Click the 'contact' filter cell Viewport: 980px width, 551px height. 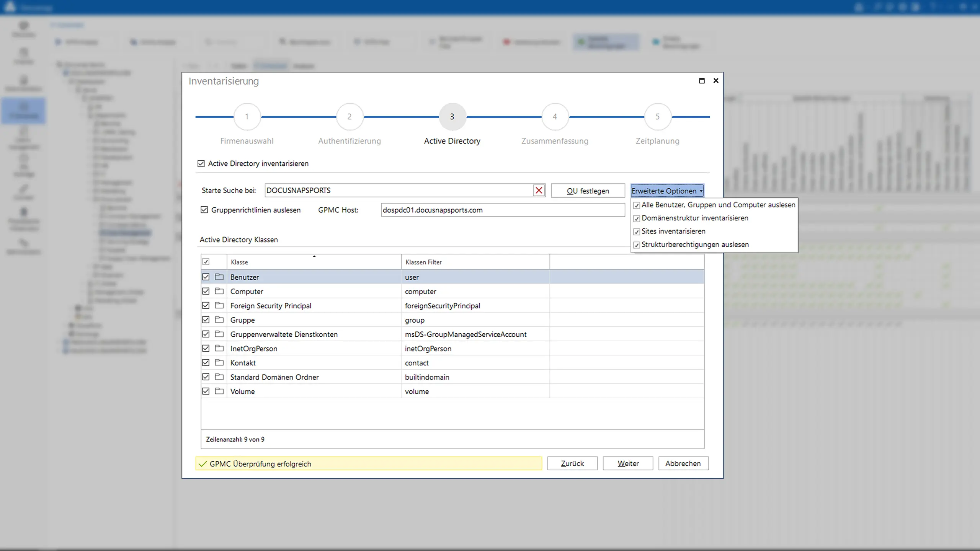coord(475,362)
